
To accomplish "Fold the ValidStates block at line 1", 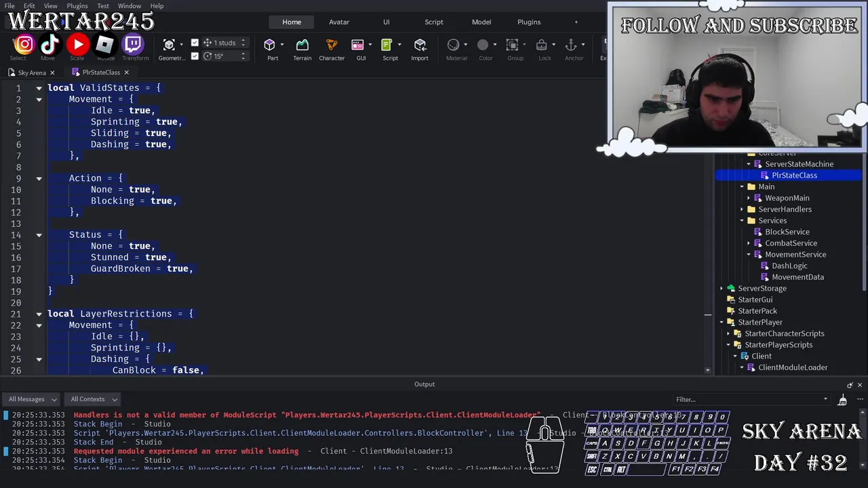I will click(x=39, y=88).
